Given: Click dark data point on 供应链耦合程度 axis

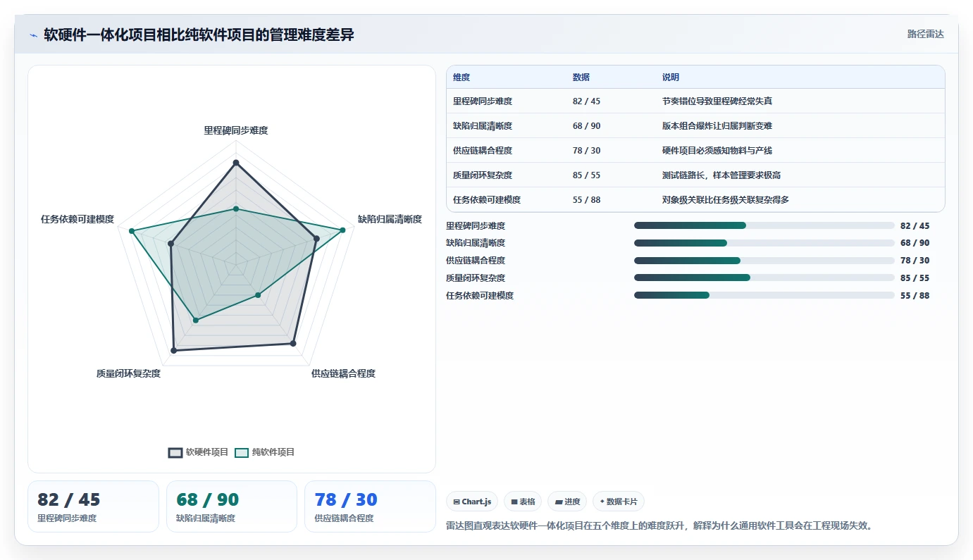Looking at the screenshot, I should point(293,344).
